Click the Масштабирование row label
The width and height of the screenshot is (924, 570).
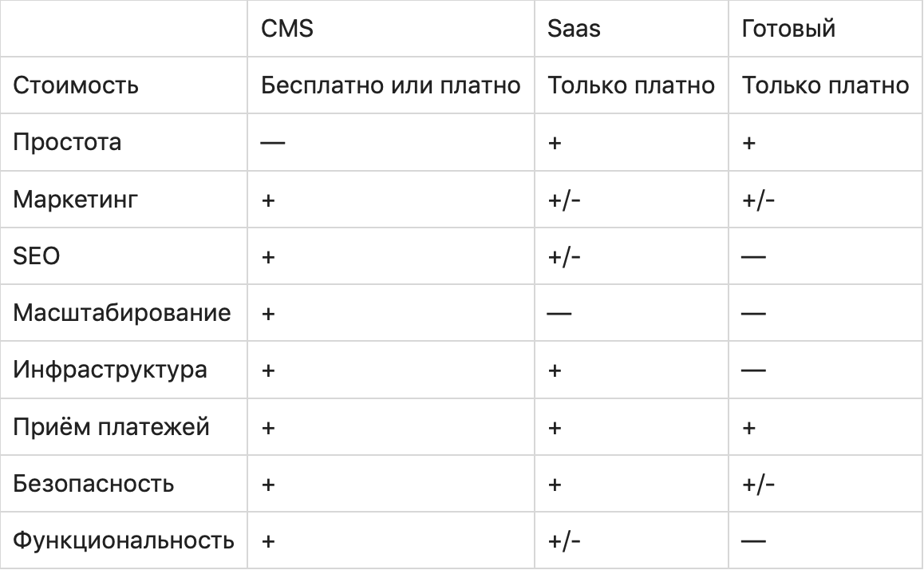tap(121, 313)
